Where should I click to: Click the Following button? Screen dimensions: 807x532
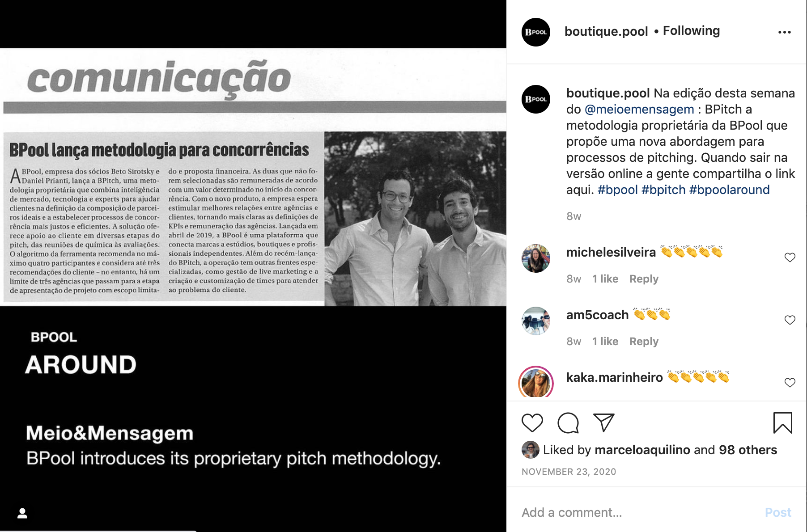691,31
